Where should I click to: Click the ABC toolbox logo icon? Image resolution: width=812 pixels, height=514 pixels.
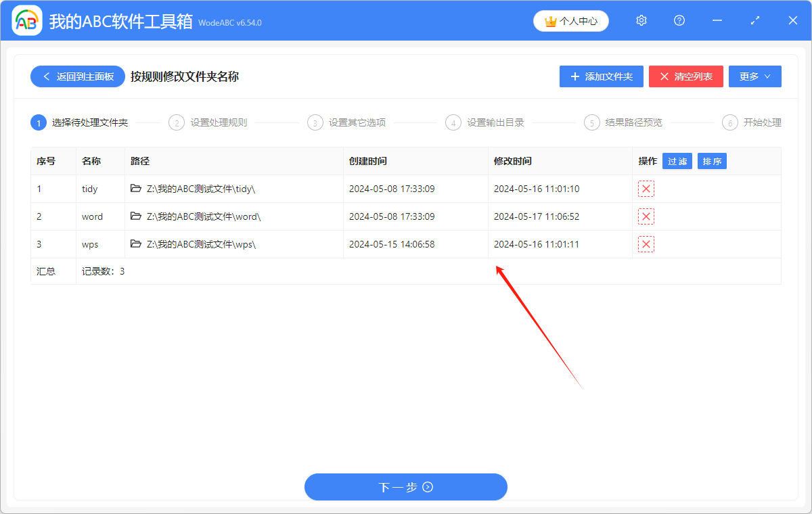[x=27, y=20]
